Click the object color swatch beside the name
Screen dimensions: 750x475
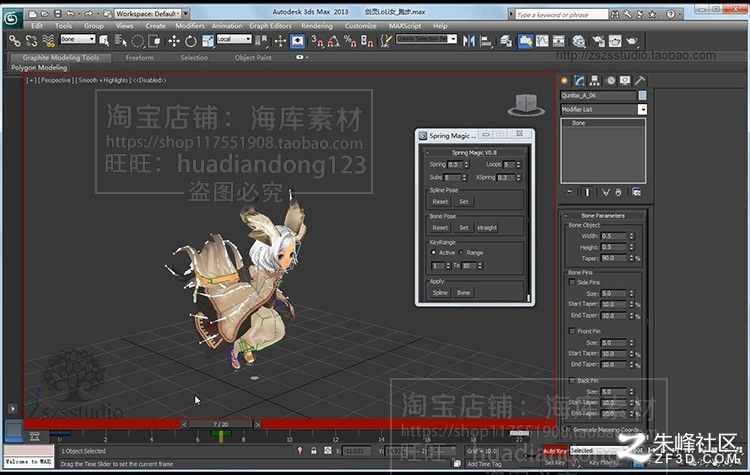(x=642, y=96)
